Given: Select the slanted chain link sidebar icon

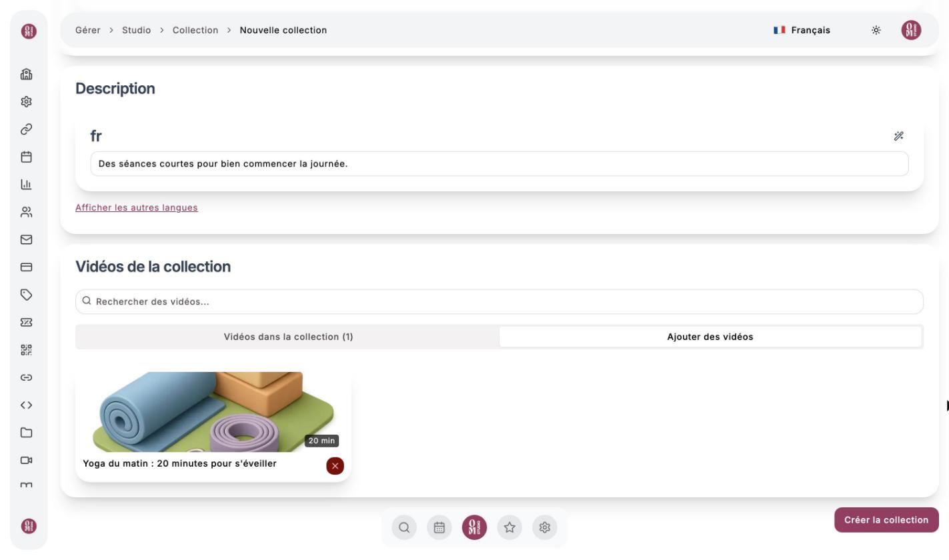Looking at the screenshot, I should (x=27, y=129).
